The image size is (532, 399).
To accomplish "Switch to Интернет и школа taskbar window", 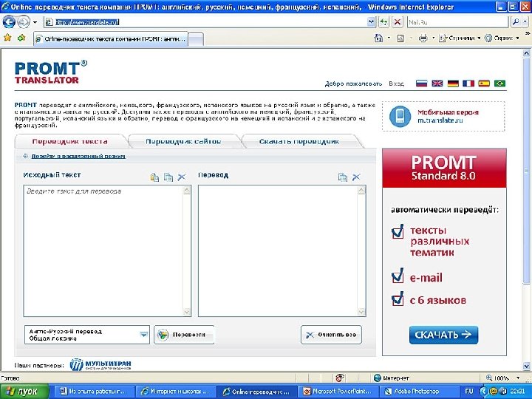I will coord(176,392).
